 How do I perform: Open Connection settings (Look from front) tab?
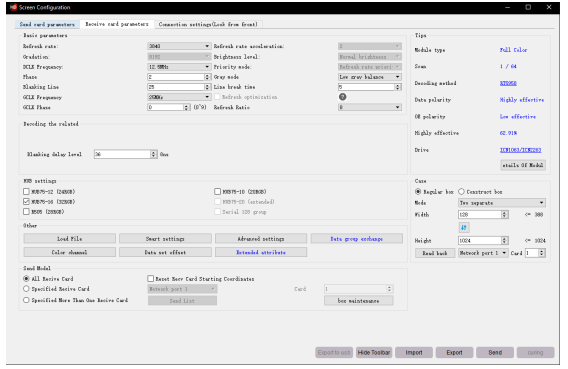(x=208, y=24)
